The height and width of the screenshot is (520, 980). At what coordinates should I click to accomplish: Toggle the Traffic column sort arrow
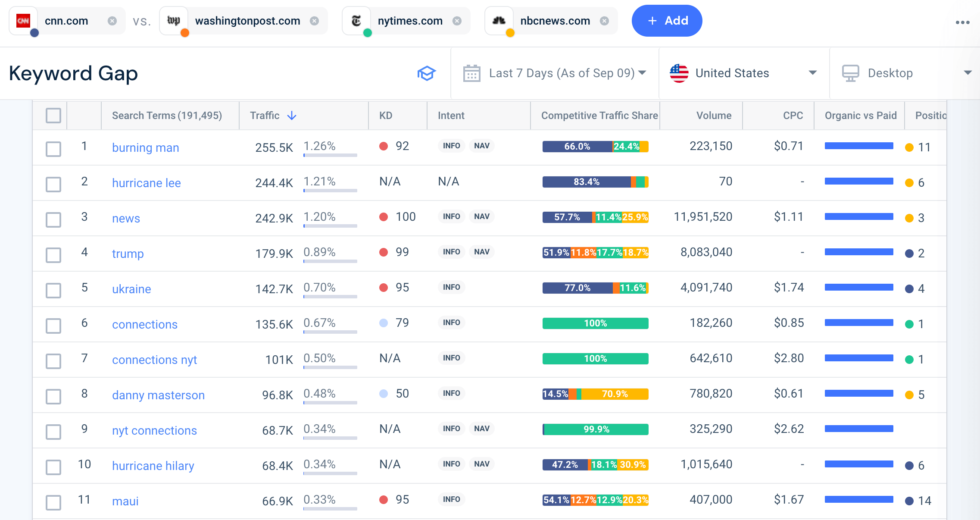pyautogui.click(x=292, y=116)
